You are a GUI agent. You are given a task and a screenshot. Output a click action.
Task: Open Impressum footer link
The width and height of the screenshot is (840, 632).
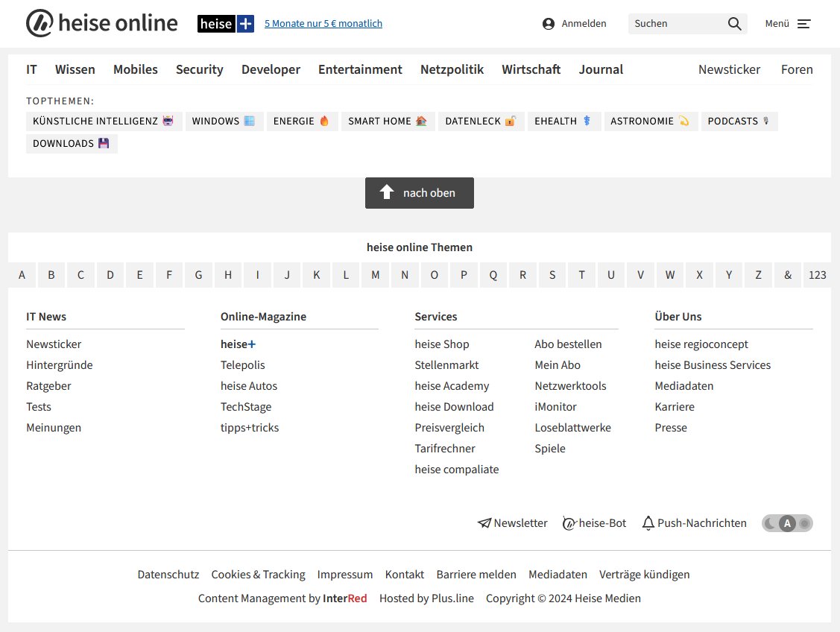click(x=345, y=574)
